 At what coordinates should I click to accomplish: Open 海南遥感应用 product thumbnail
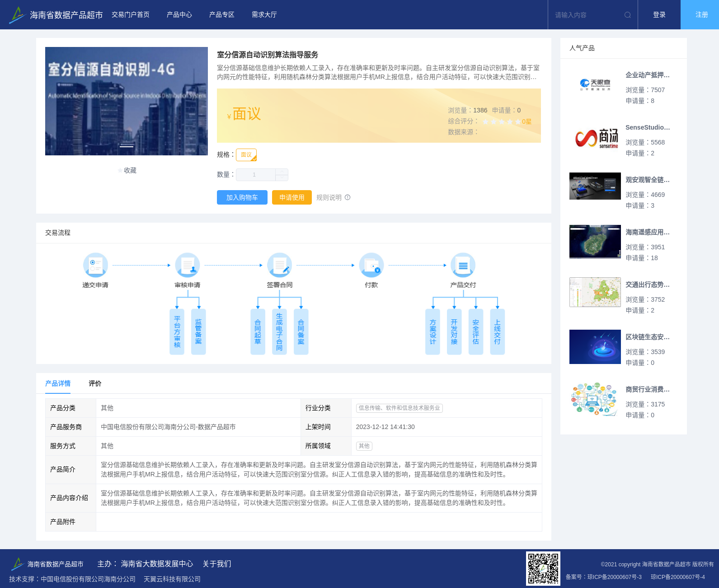595,242
